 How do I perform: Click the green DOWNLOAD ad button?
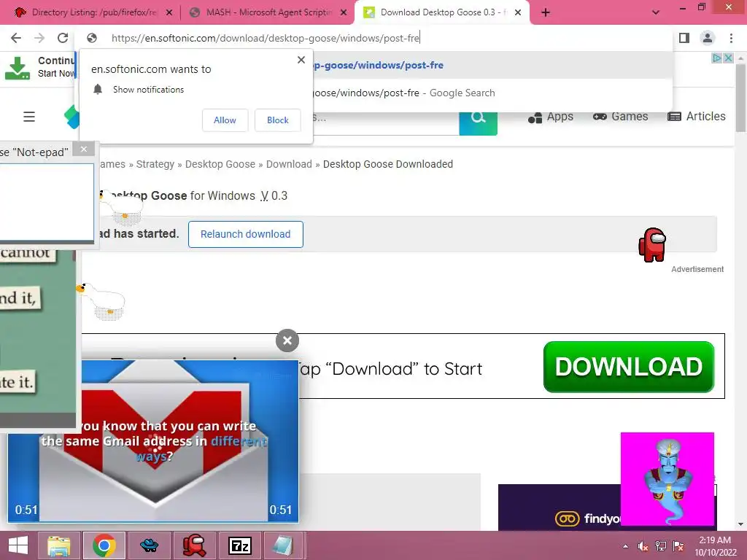(x=629, y=367)
